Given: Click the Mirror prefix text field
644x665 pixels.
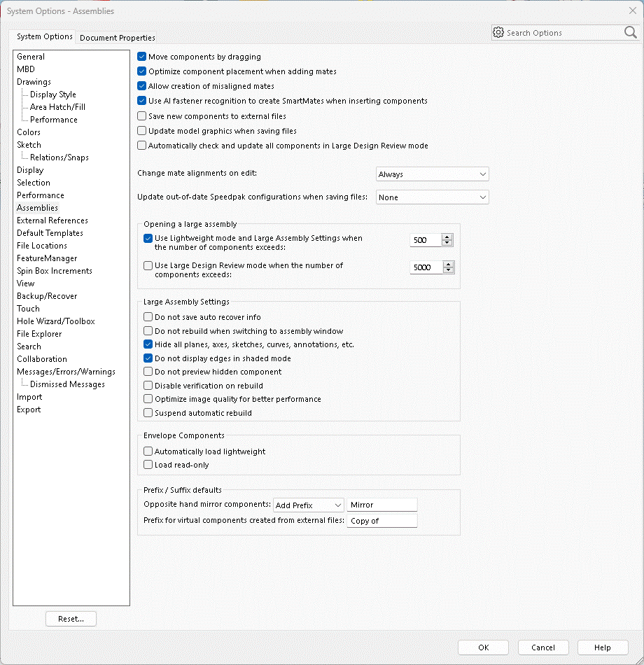Looking at the screenshot, I should pyautogui.click(x=382, y=505).
